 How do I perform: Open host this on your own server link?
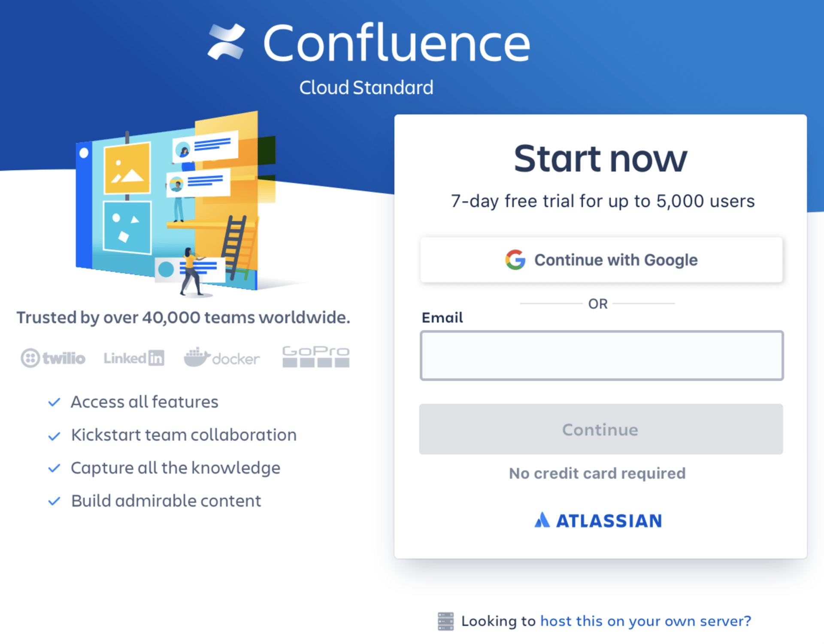pos(645,621)
